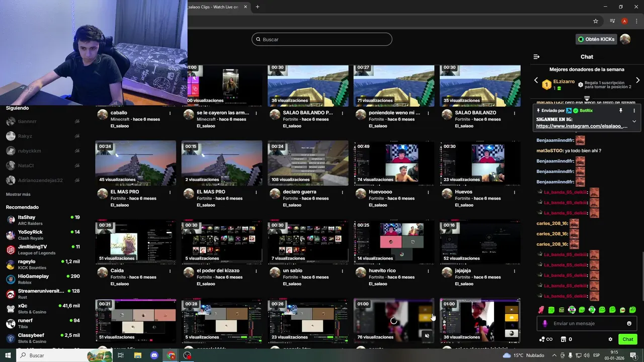Open Discord from taskbar
Image resolution: width=644 pixels, height=362 pixels.
pos(154,355)
